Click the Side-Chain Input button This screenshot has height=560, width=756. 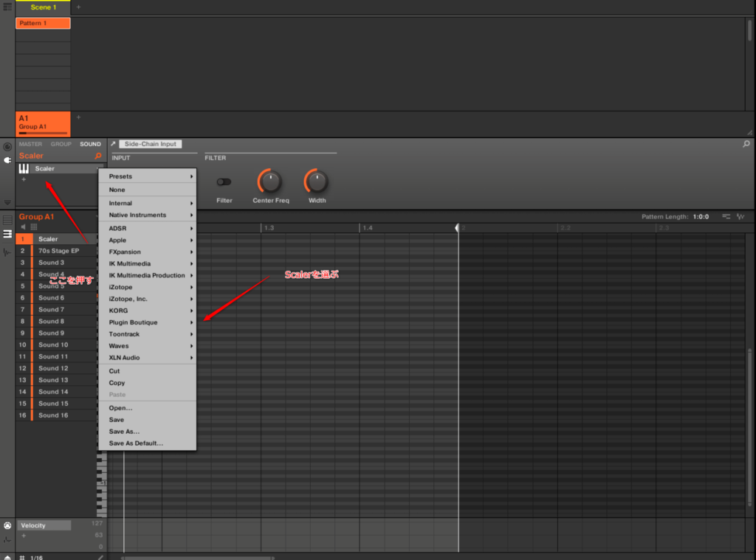point(151,145)
